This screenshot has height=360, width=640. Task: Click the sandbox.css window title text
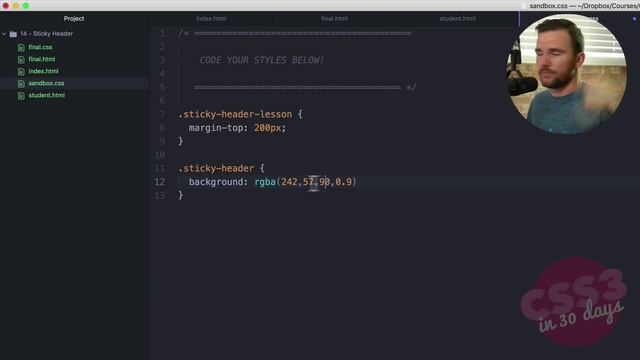(584, 6)
